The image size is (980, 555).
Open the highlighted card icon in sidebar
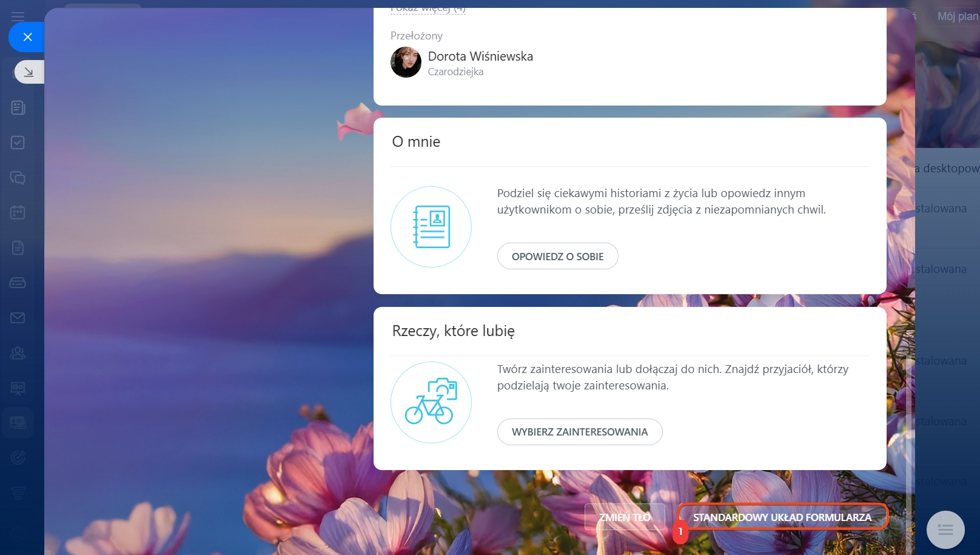click(x=18, y=423)
